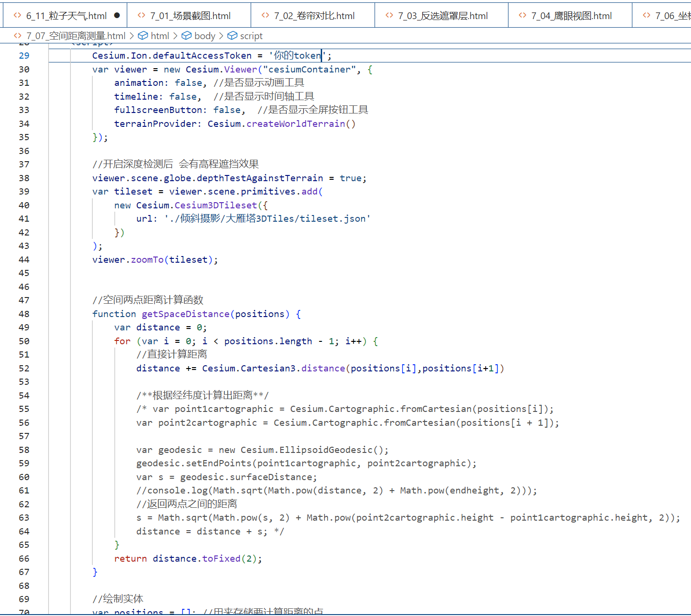Screen dimensions: 691x616
Task: Click the cube icon beside html breadcrumb
Action: pos(142,36)
